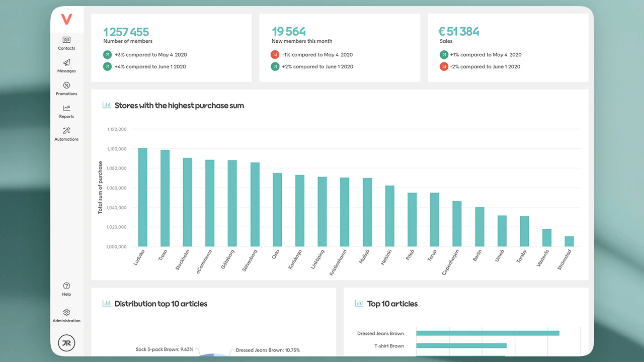This screenshot has width=644, height=362.
Task: Open the Reports chart icon
Action: coord(66,108)
